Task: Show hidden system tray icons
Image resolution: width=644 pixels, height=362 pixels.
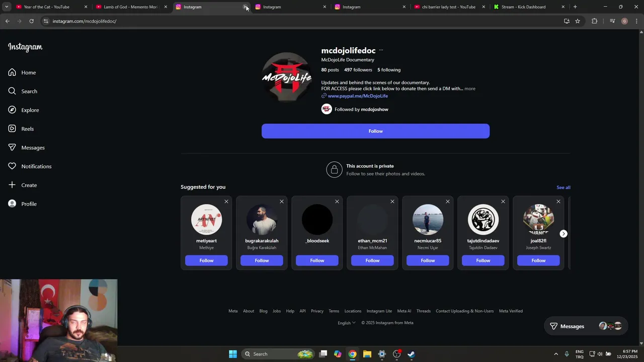Action: [x=556, y=354]
